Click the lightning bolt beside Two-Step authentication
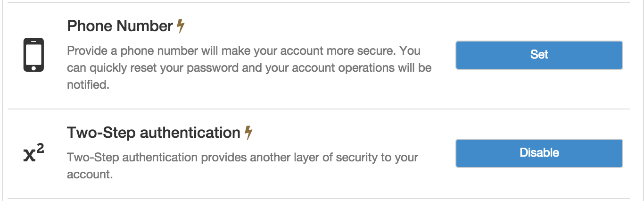 pos(249,133)
